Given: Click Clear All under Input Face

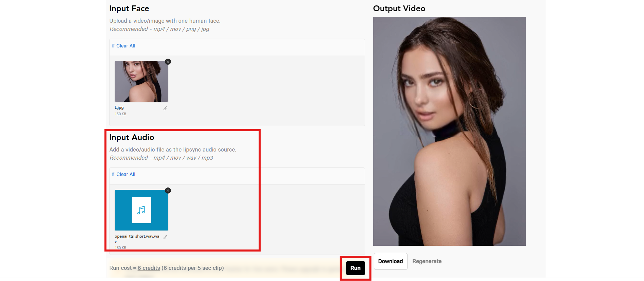Looking at the screenshot, I should pyautogui.click(x=124, y=46).
